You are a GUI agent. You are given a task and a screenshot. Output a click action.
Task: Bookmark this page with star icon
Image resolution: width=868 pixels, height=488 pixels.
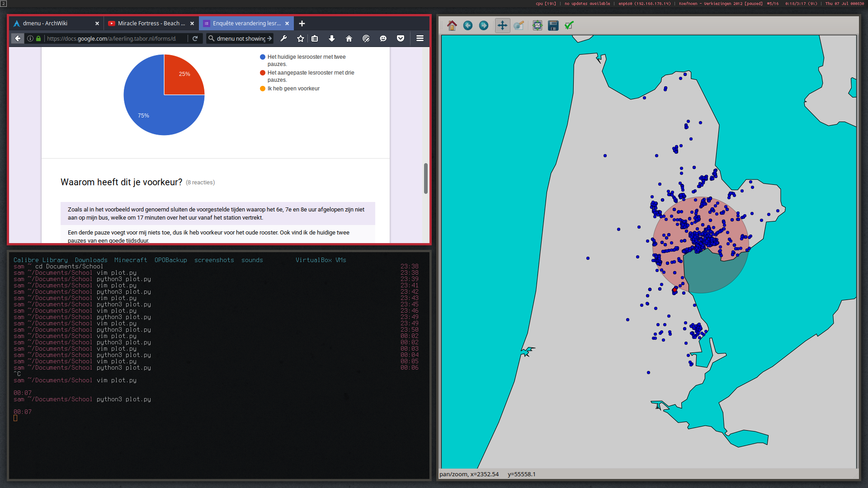301,39
